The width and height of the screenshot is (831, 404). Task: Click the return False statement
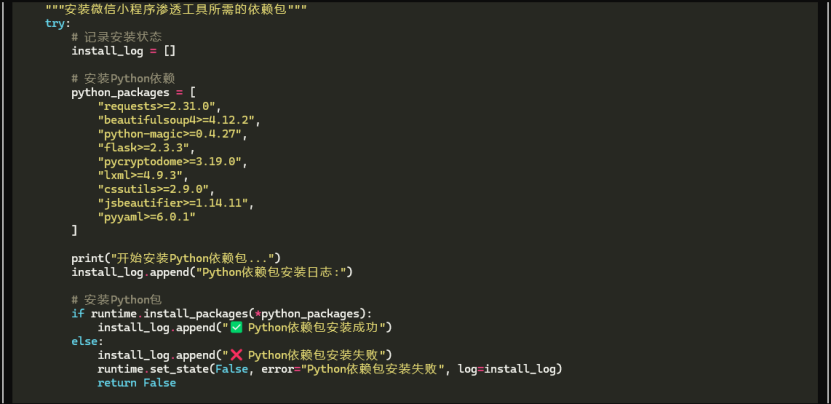137,383
